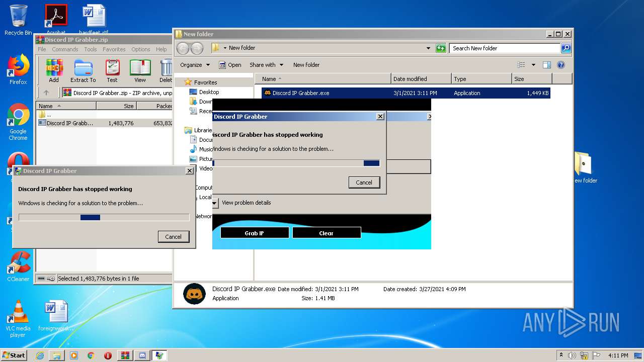This screenshot has width=644, height=362.
Task: Open WinRAR Tools menu
Action: tap(91, 49)
